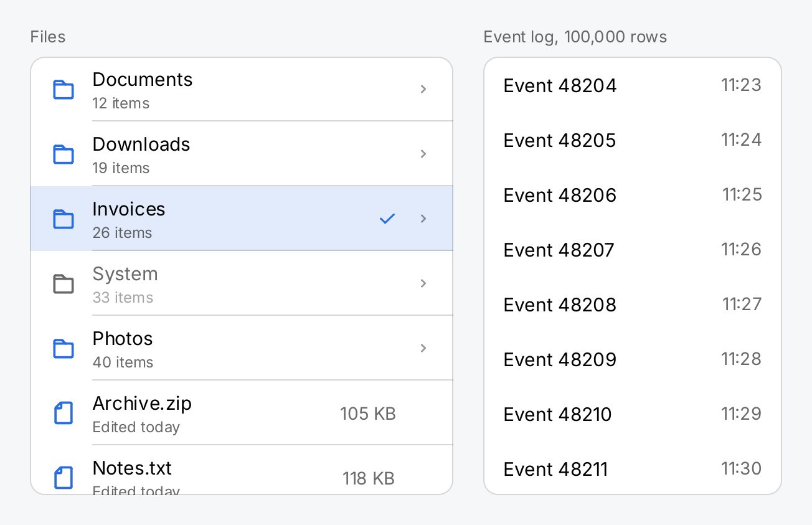
Task: Click the Archive.zip file icon
Action: coord(64,413)
